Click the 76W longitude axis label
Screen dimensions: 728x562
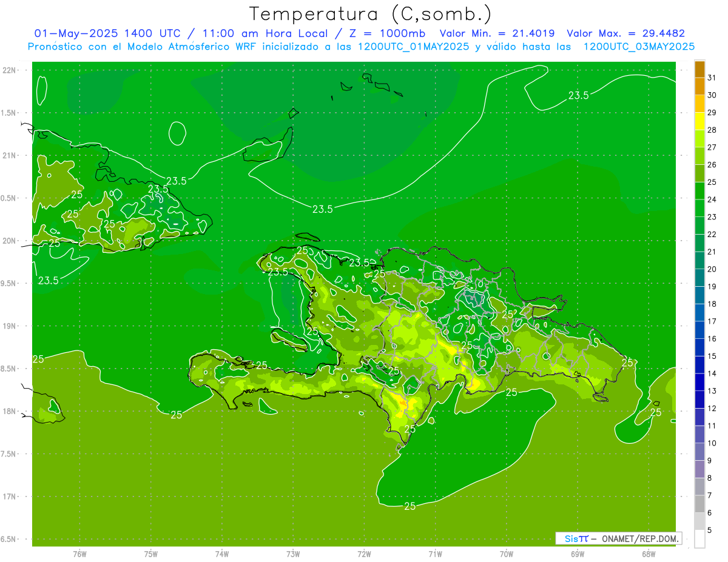point(79,554)
